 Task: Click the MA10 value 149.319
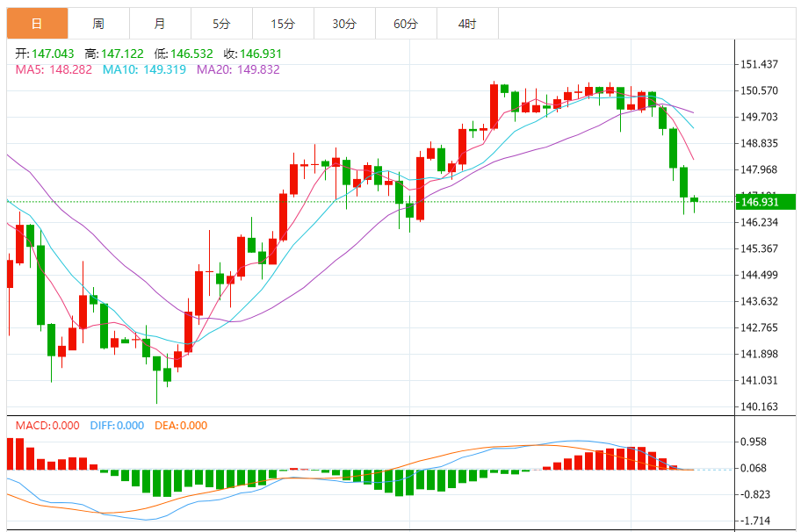click(164, 69)
